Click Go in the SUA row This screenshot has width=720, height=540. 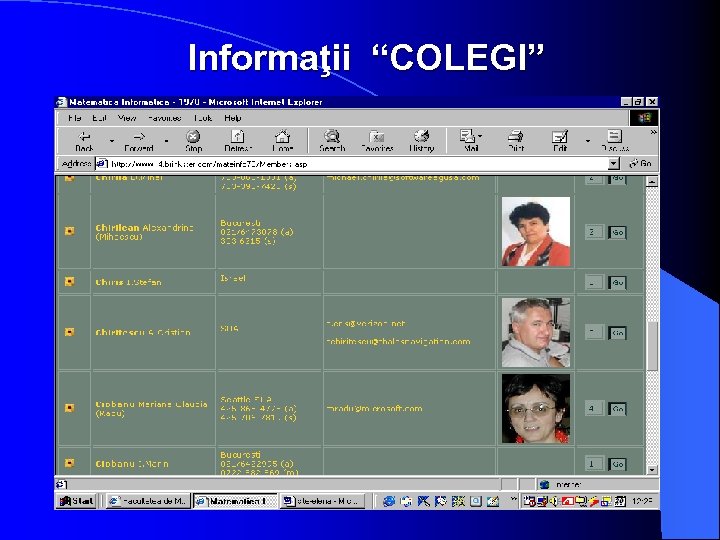(618, 333)
